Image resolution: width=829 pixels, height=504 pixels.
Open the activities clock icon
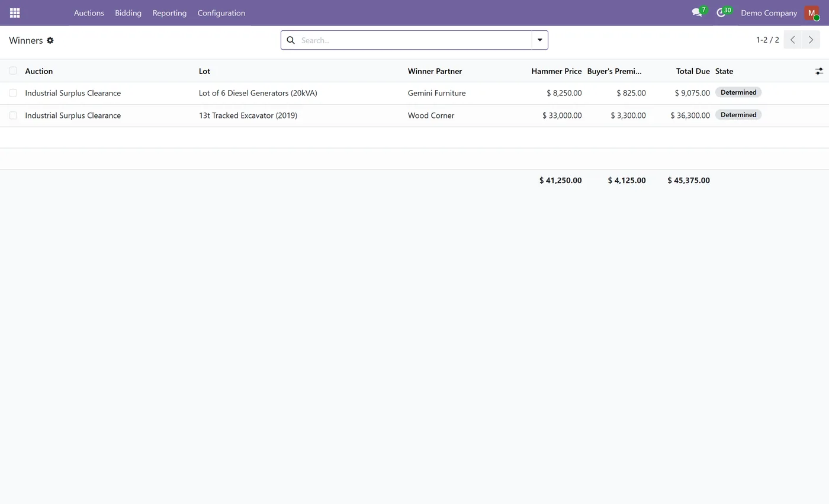click(721, 12)
